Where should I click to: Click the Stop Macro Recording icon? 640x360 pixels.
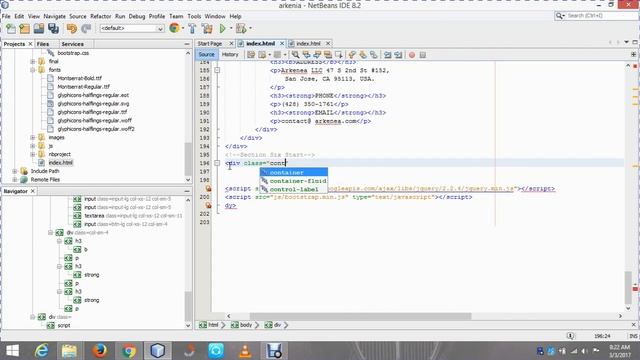coord(423,55)
